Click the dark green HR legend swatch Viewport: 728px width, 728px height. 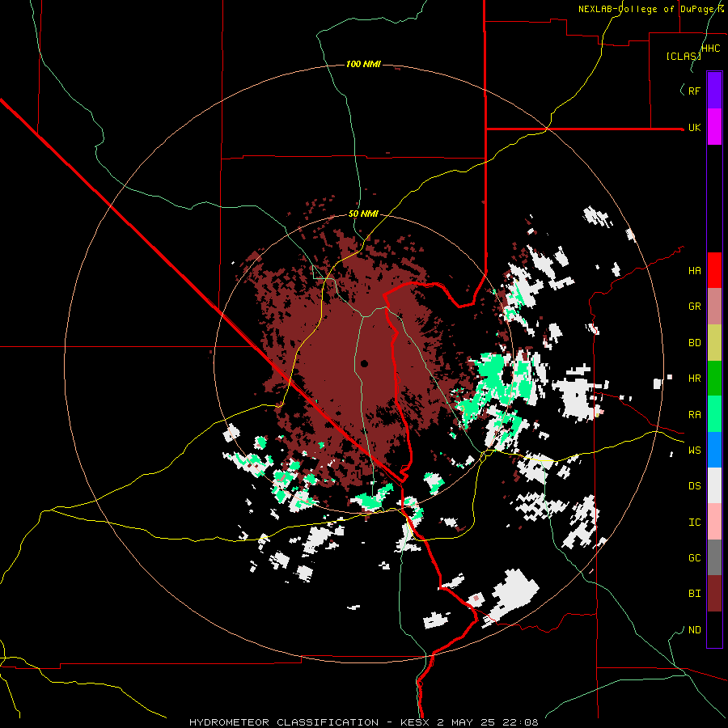(x=714, y=378)
